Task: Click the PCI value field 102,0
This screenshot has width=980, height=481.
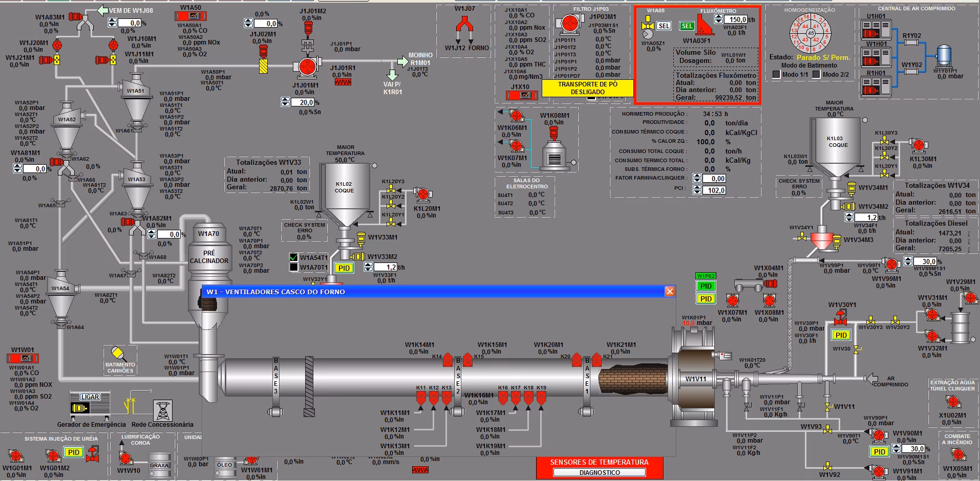Action: pos(714,190)
